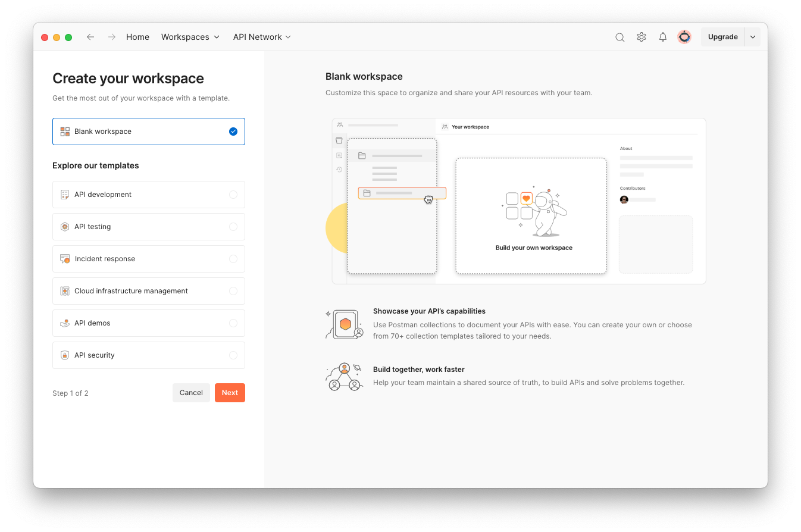Click the 'Incident response' label text
Image resolution: width=801 pixels, height=532 pixels.
[x=105, y=259]
